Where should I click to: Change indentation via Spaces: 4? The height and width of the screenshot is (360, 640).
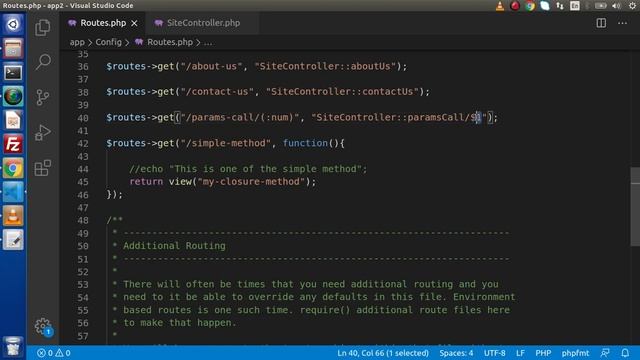pyautogui.click(x=456, y=353)
